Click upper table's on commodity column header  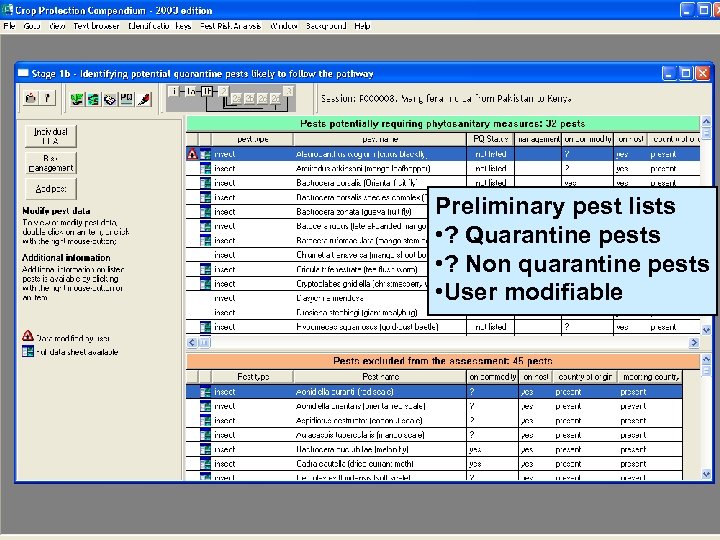[588, 139]
